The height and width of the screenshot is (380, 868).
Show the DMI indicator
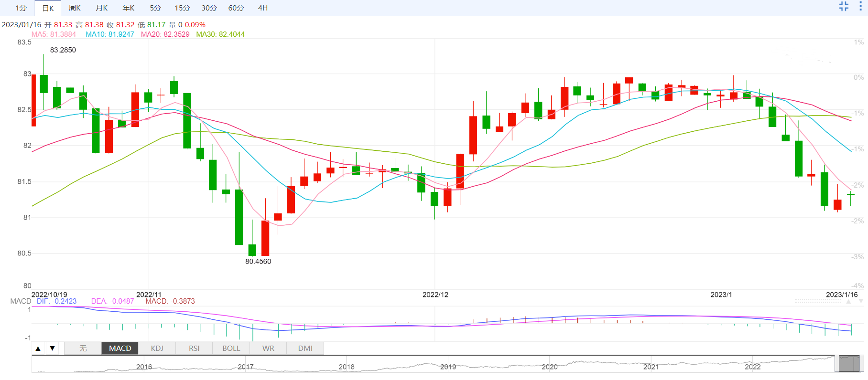tap(305, 348)
